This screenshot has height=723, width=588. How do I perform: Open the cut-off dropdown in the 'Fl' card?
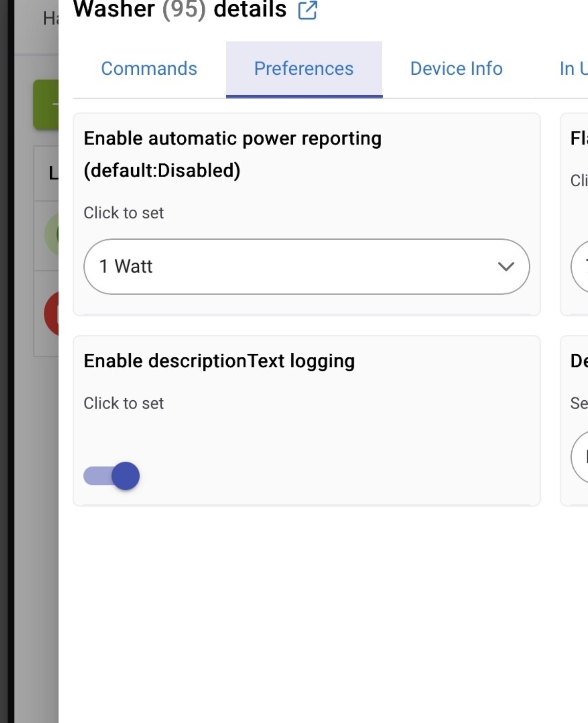coord(580,266)
